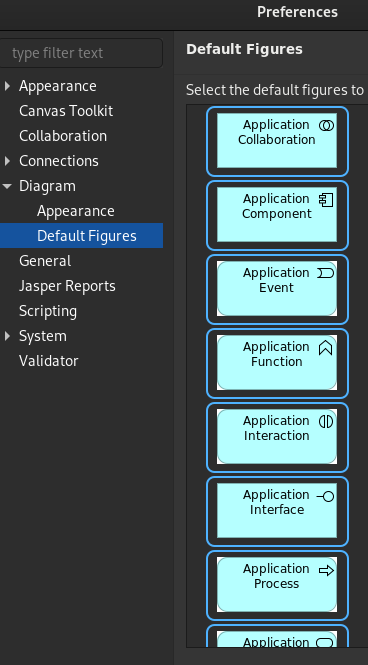
Task: Select the Application Component figure thumbnail
Action: (277, 214)
